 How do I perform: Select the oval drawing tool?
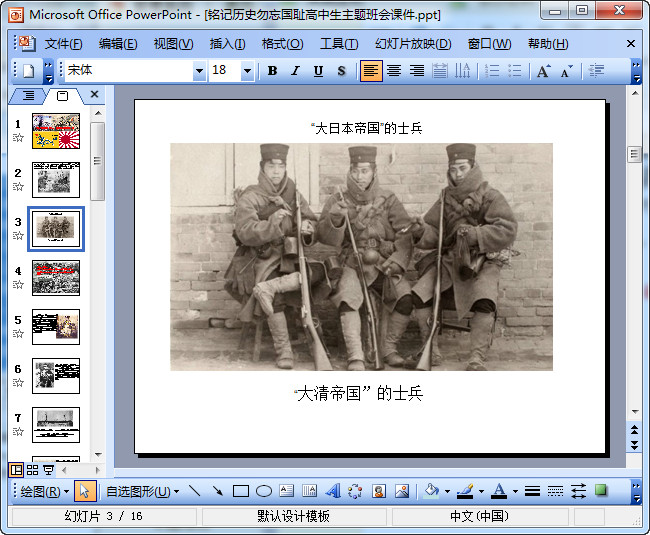pos(264,491)
